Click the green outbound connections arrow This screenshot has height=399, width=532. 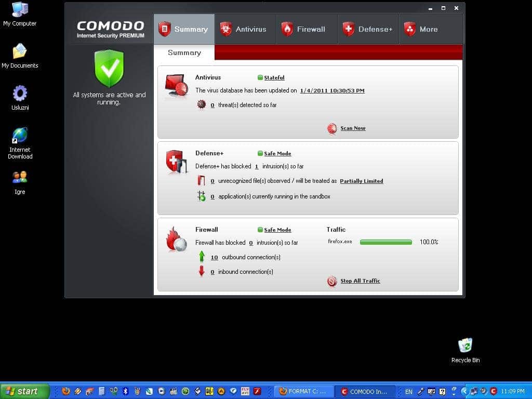(x=202, y=257)
